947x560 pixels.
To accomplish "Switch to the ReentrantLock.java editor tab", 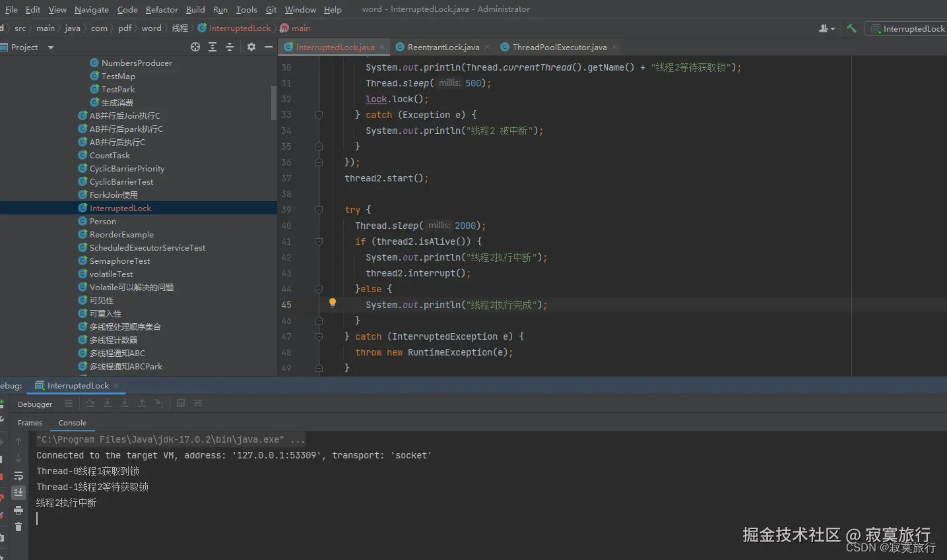I will click(443, 47).
